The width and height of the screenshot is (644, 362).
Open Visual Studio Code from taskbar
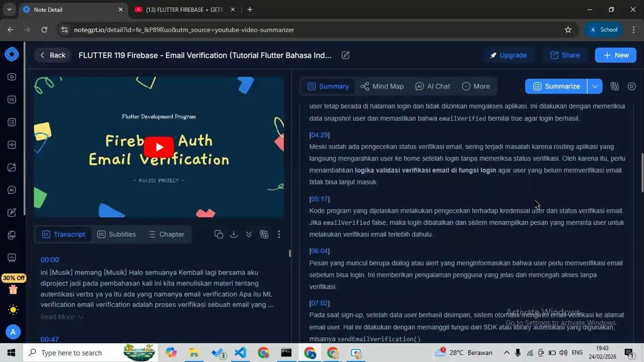(x=240, y=353)
